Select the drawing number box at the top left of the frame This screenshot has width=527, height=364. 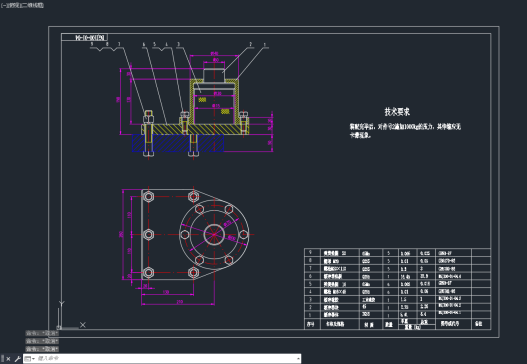[x=84, y=37]
